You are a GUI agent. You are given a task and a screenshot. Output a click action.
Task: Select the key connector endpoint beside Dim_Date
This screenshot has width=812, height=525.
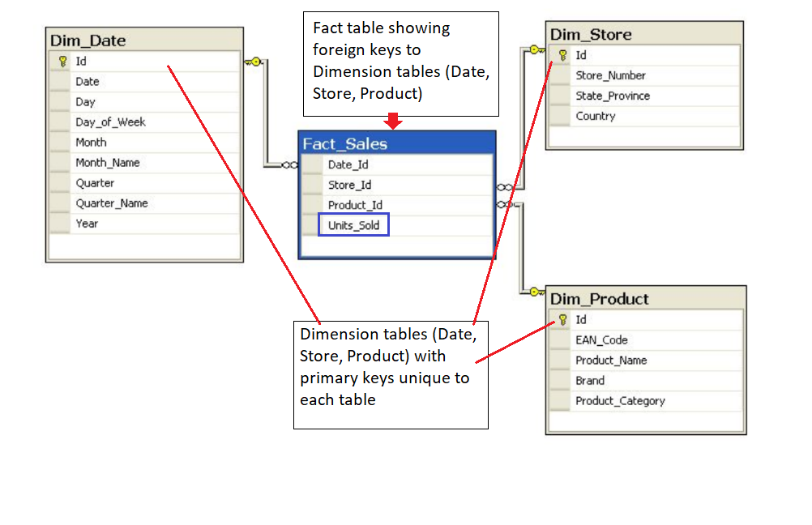[x=253, y=62]
